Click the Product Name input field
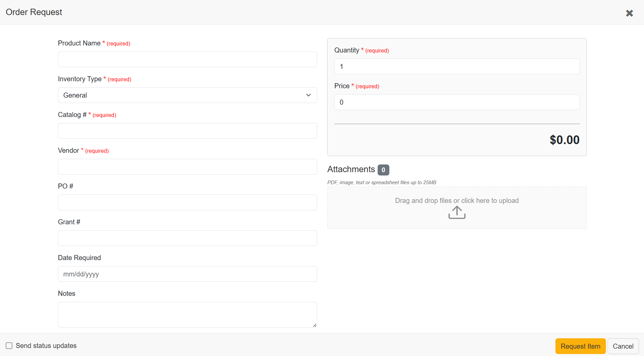The width and height of the screenshot is (644, 356). point(187,59)
